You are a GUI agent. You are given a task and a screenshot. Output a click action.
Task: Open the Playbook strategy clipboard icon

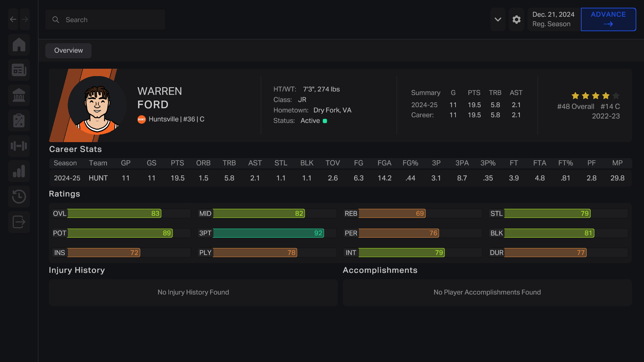[x=19, y=120]
